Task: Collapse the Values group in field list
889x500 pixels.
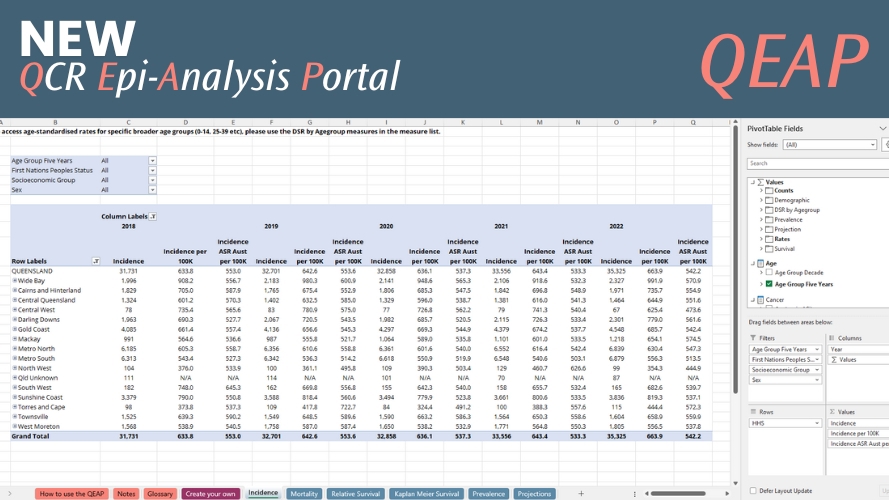Action: tap(752, 182)
